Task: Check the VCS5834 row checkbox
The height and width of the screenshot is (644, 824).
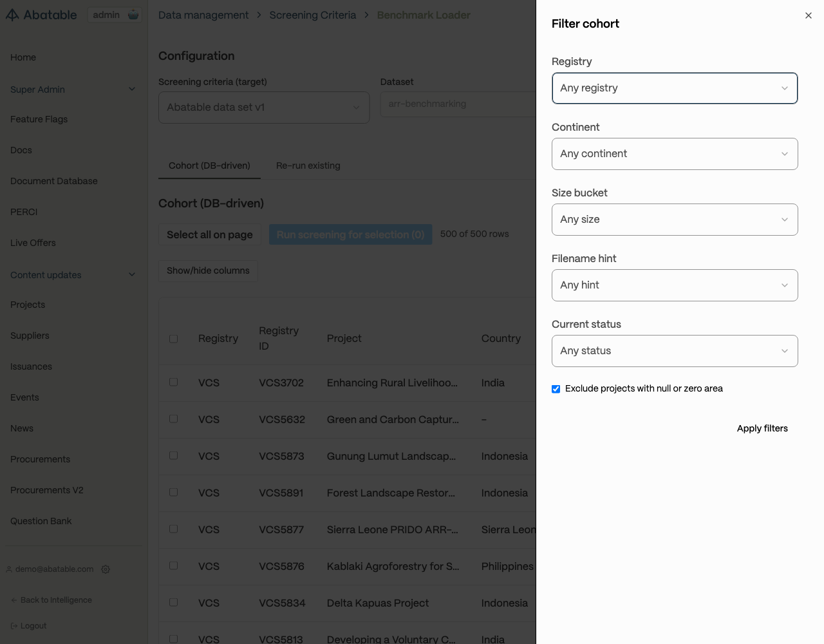Action: tap(173, 602)
